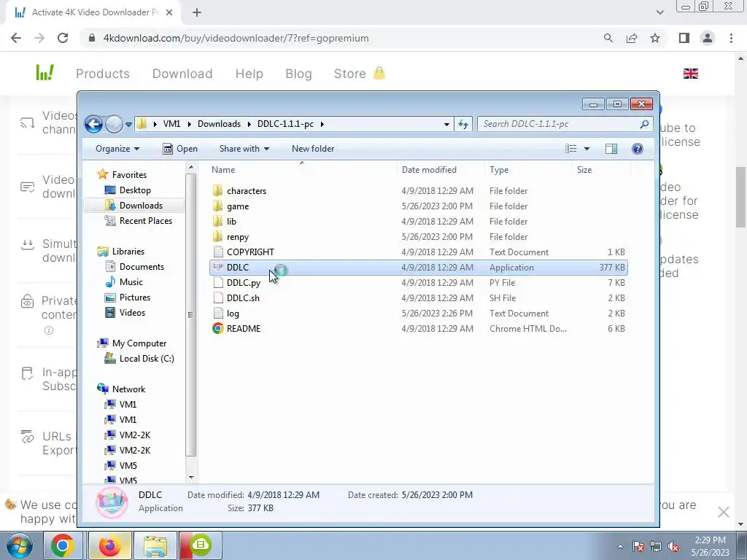Go back in Explorer window
The image size is (747, 560).
point(94,124)
